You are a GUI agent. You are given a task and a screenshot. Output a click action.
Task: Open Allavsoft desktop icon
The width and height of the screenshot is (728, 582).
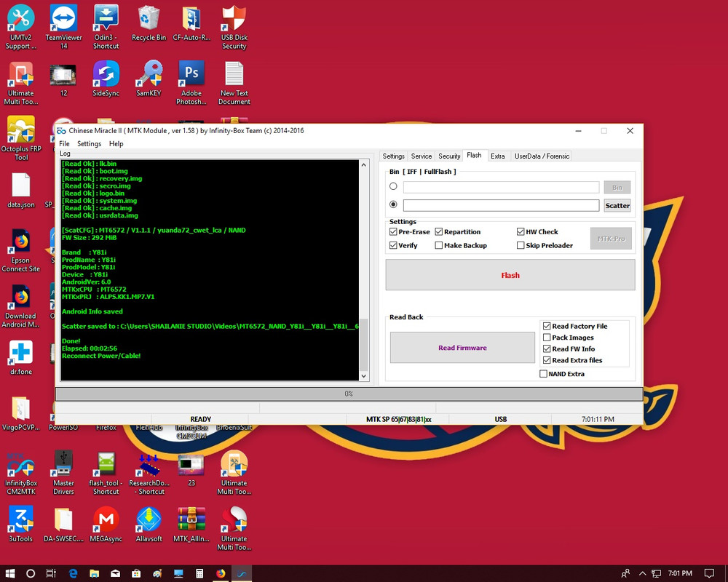[149, 525]
